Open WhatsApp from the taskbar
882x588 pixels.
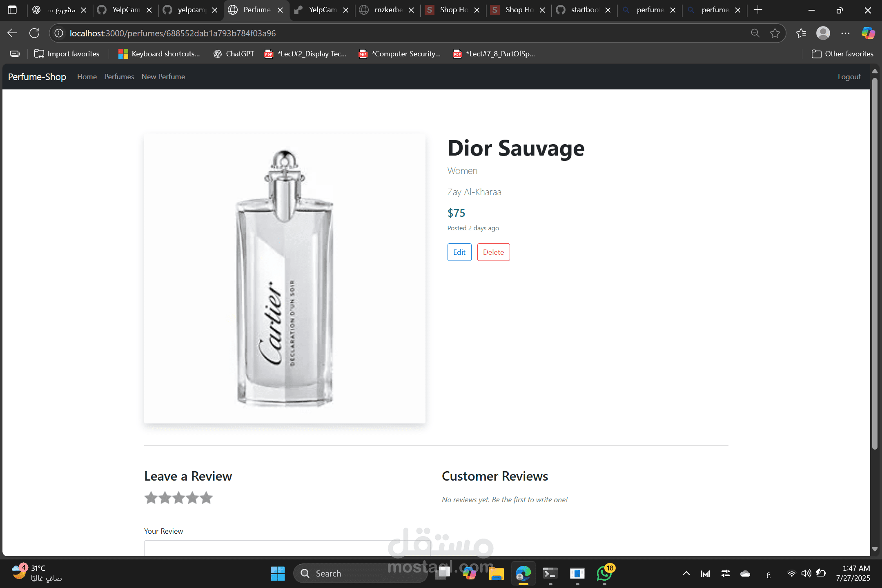tap(604, 573)
